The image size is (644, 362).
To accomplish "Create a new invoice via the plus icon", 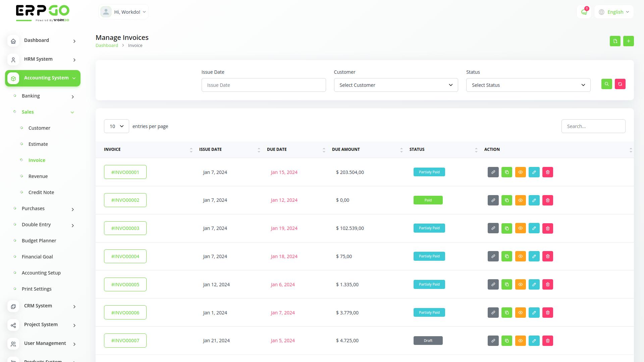I will 629,41.
